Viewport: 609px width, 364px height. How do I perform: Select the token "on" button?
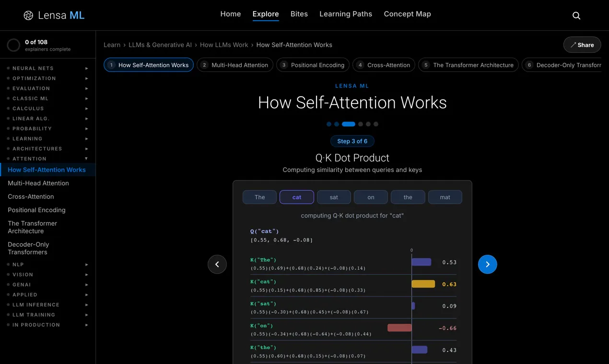coord(371,197)
